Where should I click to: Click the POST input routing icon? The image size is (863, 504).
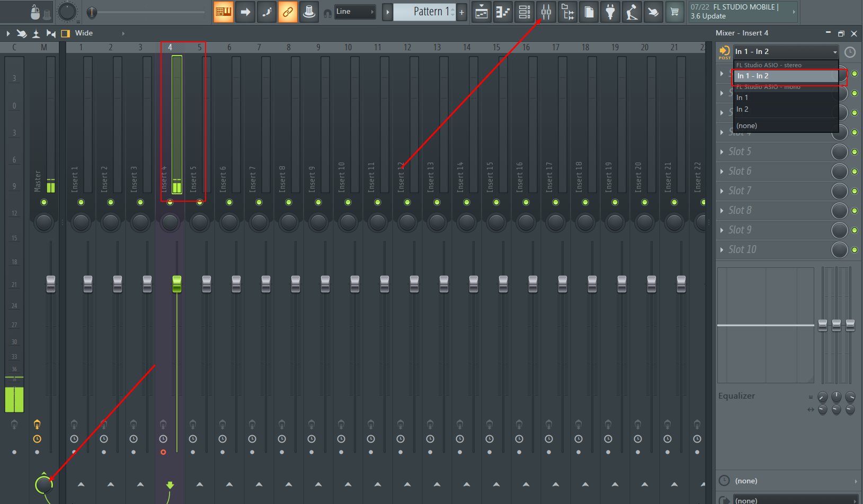pos(724,52)
